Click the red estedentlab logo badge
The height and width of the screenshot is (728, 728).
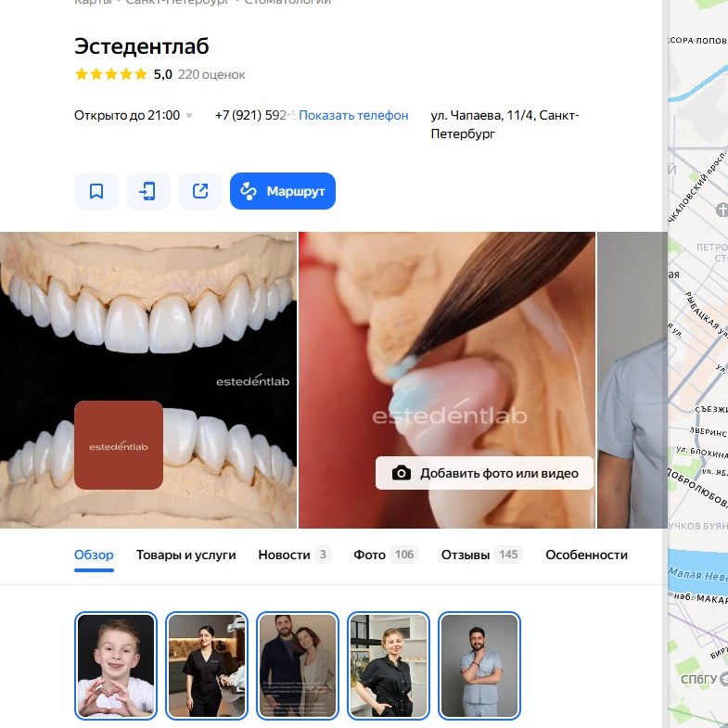tap(119, 445)
